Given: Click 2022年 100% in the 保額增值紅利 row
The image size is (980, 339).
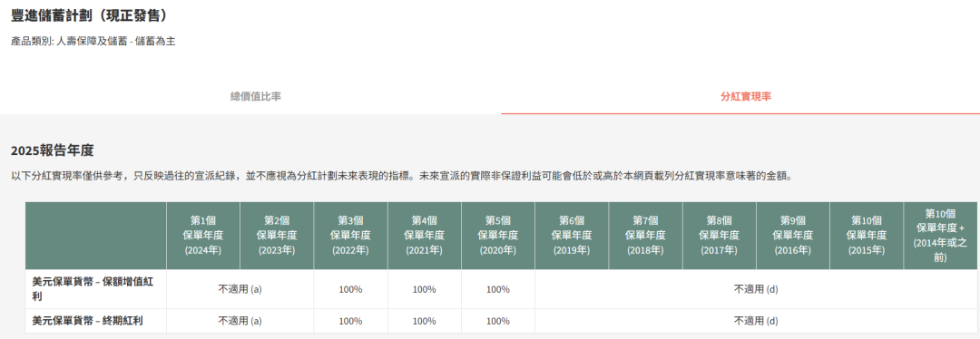Looking at the screenshot, I should (x=350, y=289).
